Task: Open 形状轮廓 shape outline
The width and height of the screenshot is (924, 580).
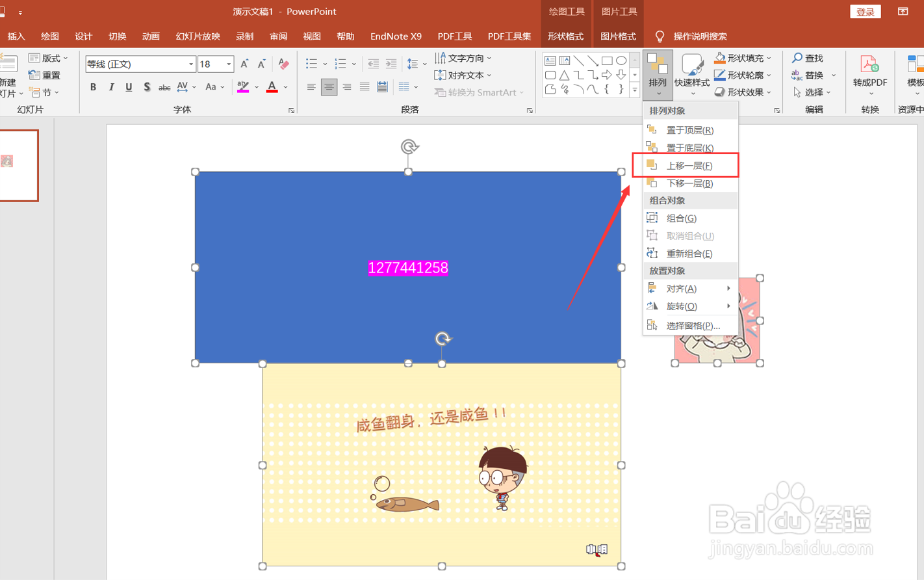Action: tap(743, 75)
